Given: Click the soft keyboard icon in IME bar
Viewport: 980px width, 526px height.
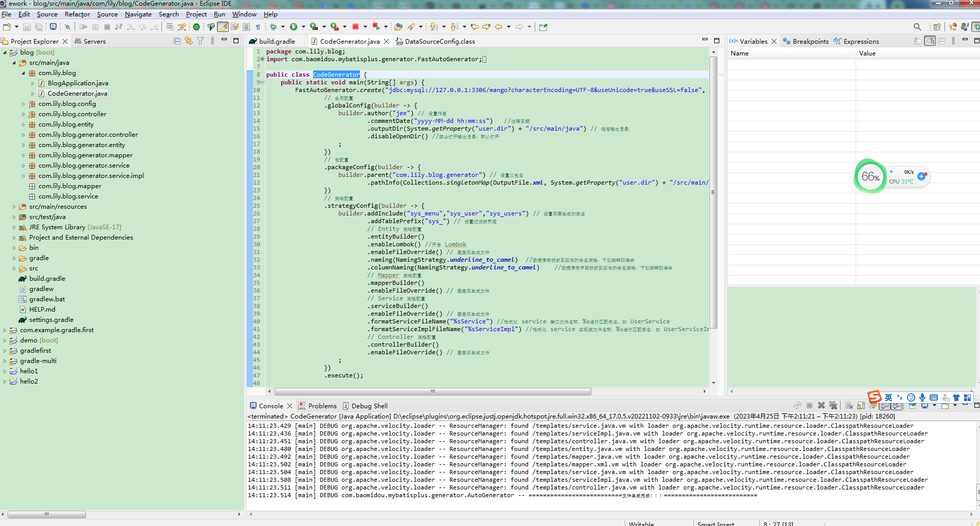Looking at the screenshot, I should click(x=934, y=397).
